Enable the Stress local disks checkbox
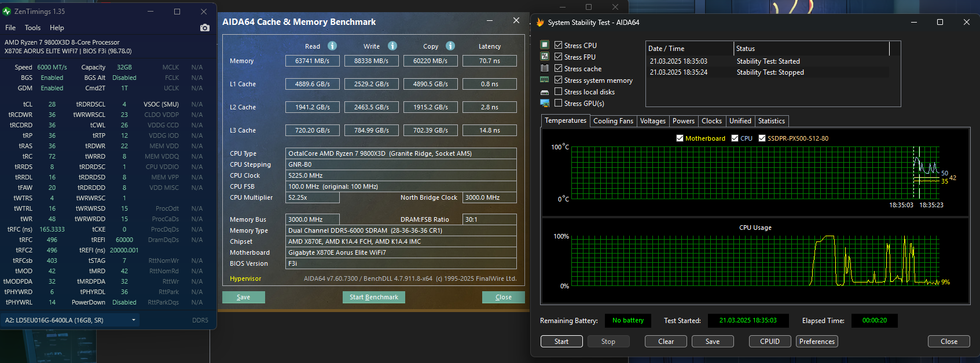This screenshot has height=363, width=980. coord(558,91)
